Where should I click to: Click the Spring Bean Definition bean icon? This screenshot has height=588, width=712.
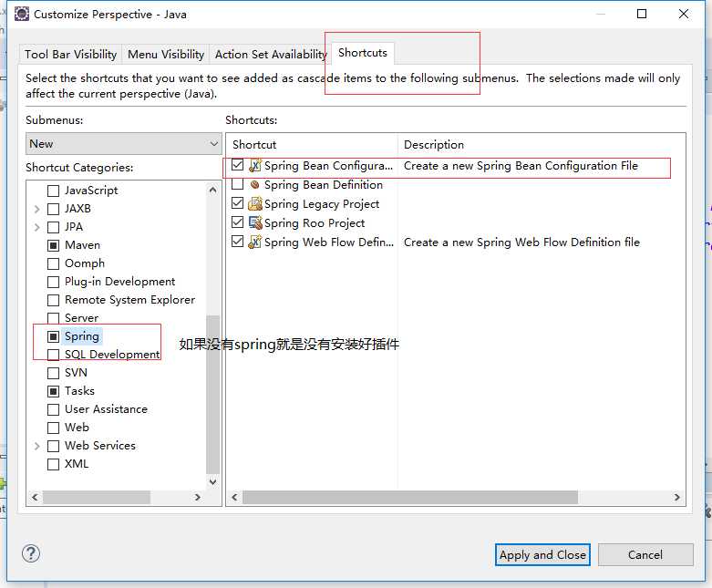[x=255, y=184]
